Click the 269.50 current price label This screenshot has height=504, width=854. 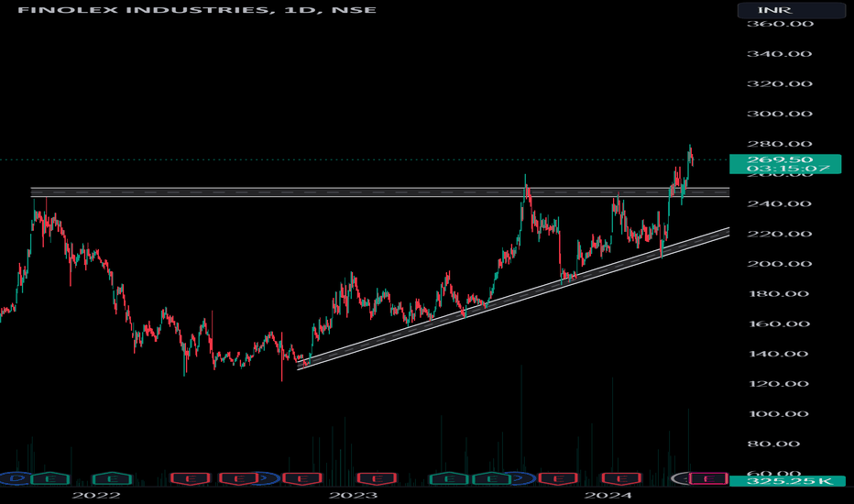click(780, 159)
